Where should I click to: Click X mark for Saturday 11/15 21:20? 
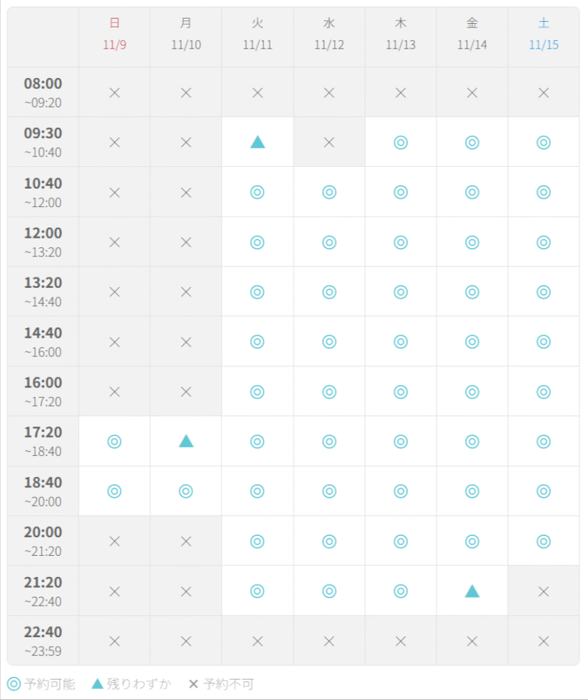click(544, 591)
